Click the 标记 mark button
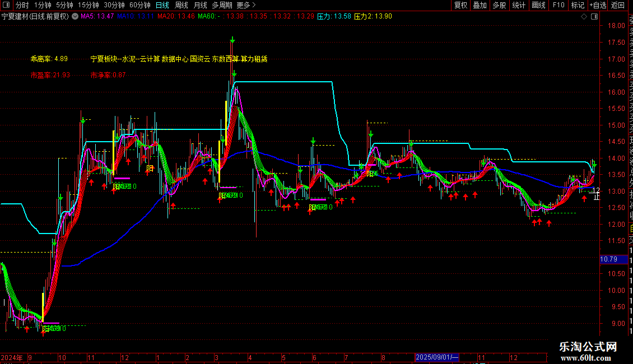Viewport: 633px width, 364px height. click(x=578, y=5)
